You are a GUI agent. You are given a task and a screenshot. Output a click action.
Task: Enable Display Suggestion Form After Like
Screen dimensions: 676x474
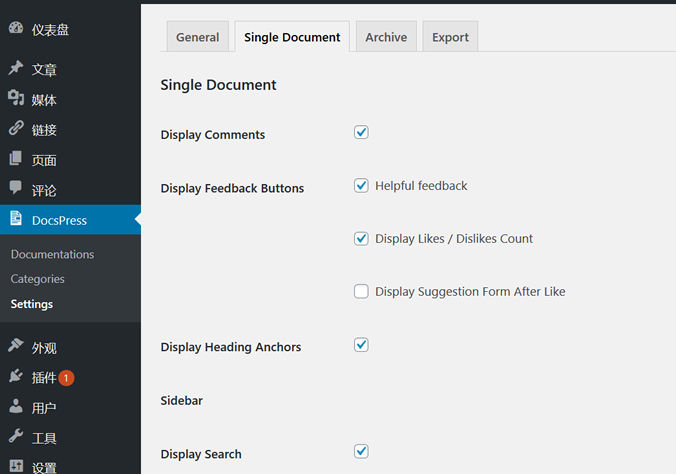pyautogui.click(x=361, y=291)
